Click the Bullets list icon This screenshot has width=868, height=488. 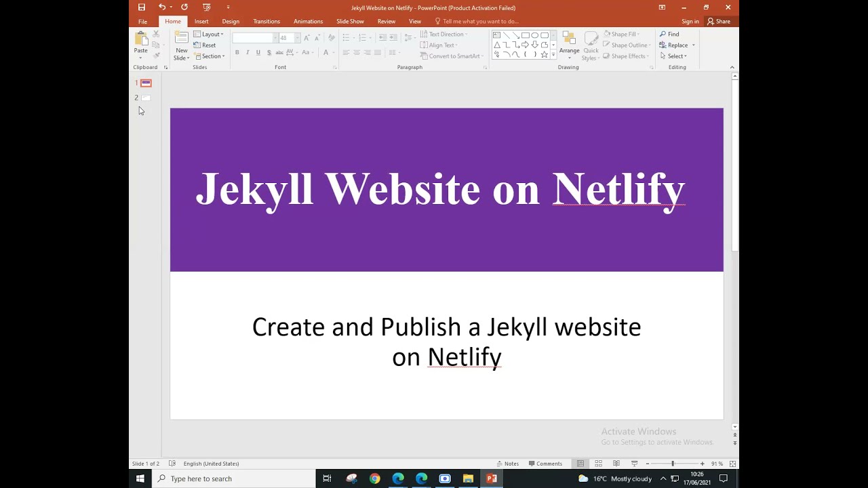347,38
